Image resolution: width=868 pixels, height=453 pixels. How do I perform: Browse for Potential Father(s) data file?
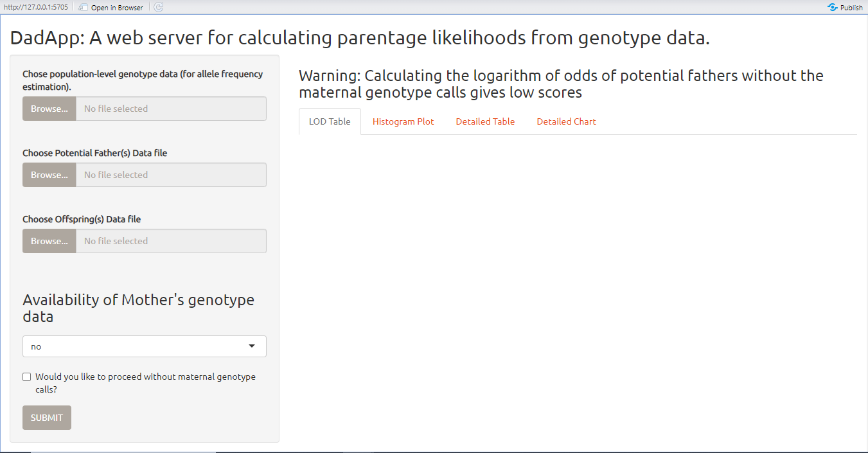[x=49, y=175]
